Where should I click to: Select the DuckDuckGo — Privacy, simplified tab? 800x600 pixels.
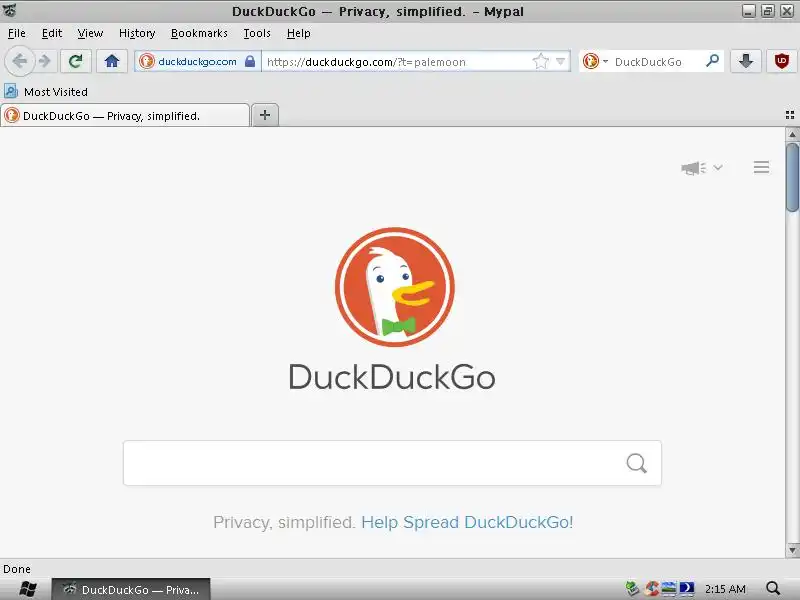coord(125,116)
